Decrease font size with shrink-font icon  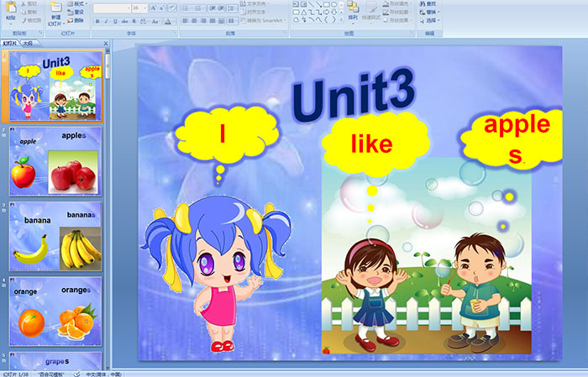click(162, 8)
